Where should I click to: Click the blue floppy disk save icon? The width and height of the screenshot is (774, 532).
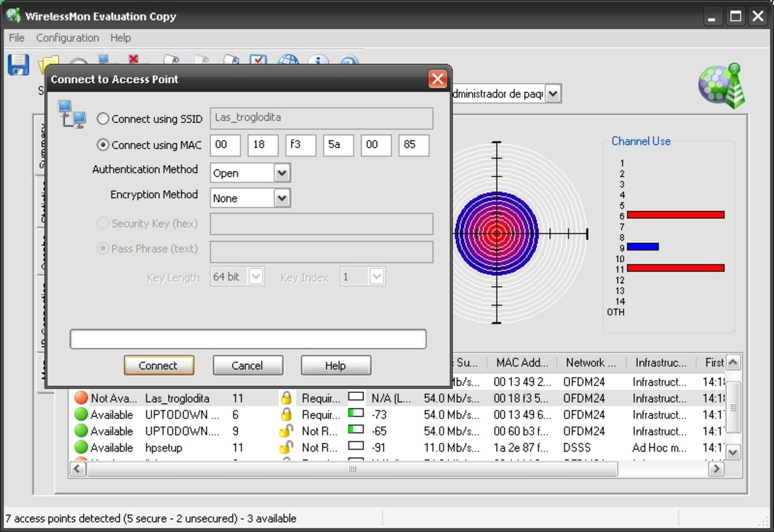(18, 65)
